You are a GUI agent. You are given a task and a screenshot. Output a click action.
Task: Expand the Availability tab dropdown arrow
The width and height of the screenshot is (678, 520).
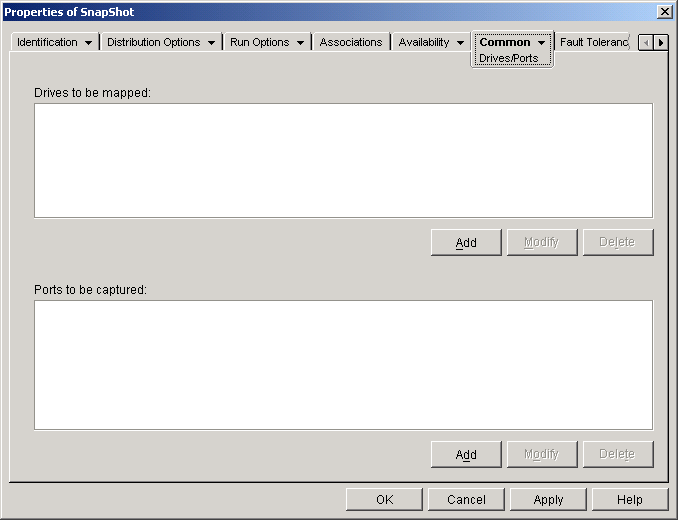pyautogui.click(x=461, y=43)
